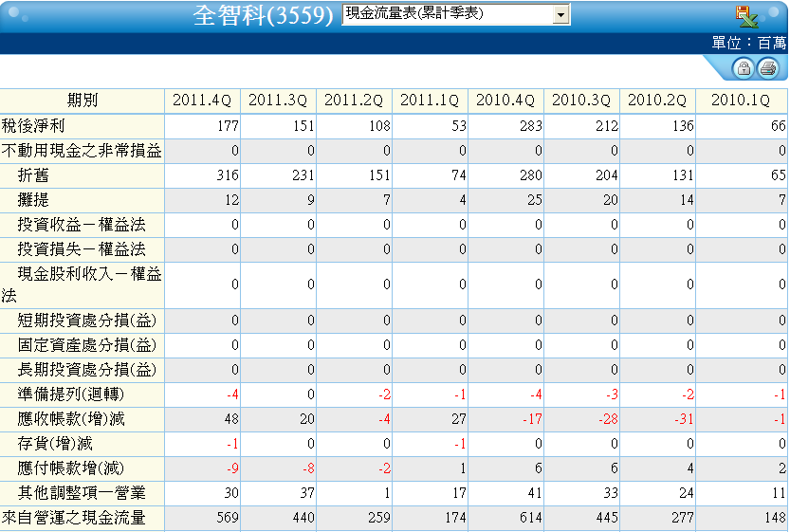Select the 2010.2Q column header
790x532 pixels.
657,101
